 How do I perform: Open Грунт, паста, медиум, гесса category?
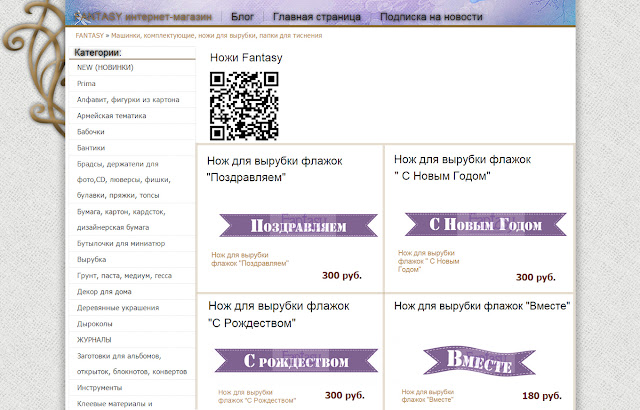click(x=124, y=275)
